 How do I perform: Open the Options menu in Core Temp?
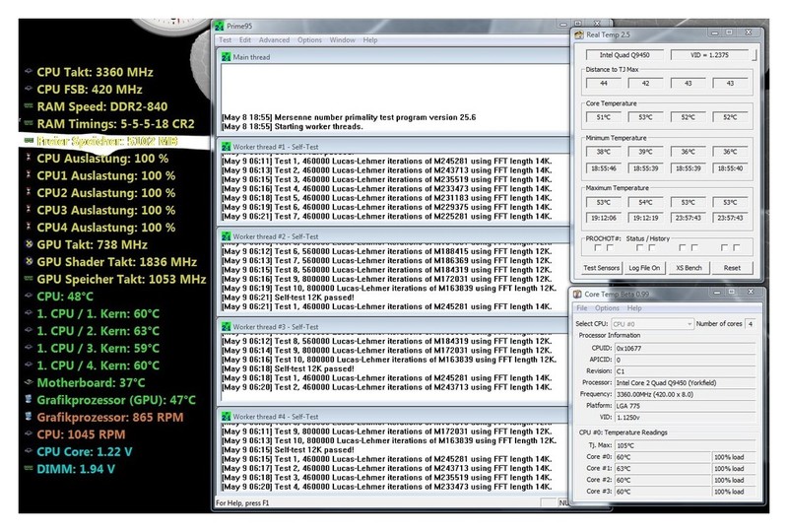pyautogui.click(x=607, y=308)
